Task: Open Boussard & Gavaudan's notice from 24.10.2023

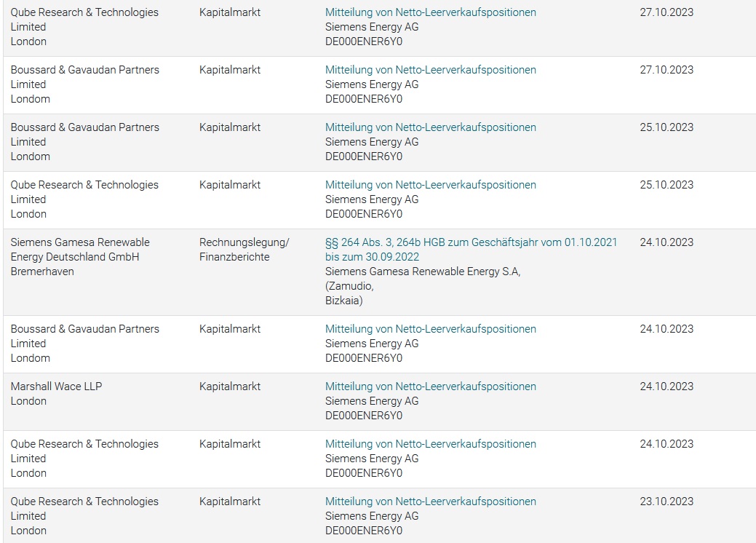Action: click(430, 329)
